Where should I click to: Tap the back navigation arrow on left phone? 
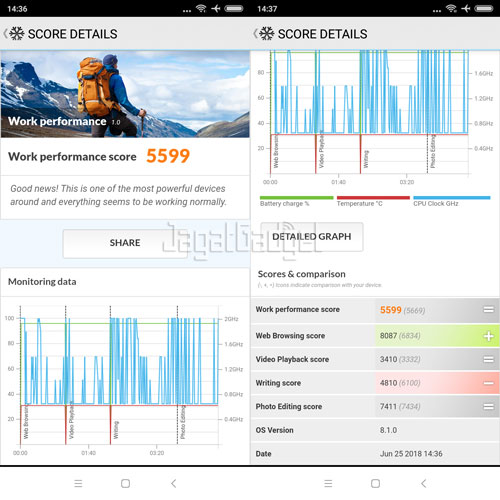point(173,483)
